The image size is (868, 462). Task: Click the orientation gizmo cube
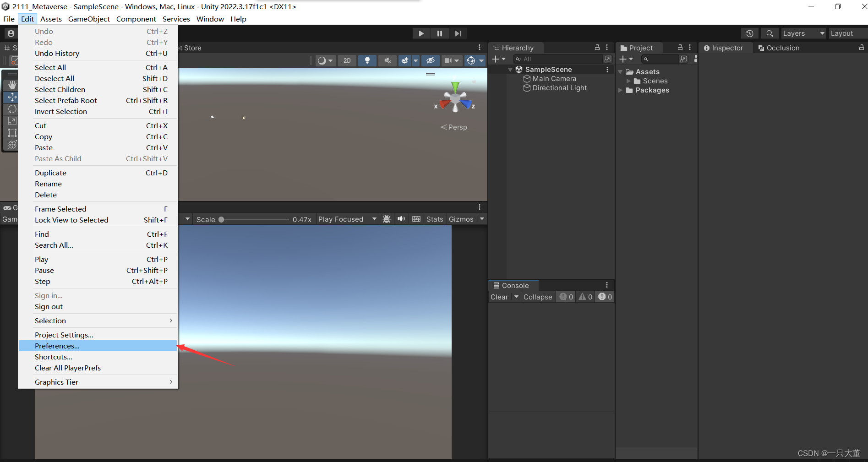pos(455,98)
